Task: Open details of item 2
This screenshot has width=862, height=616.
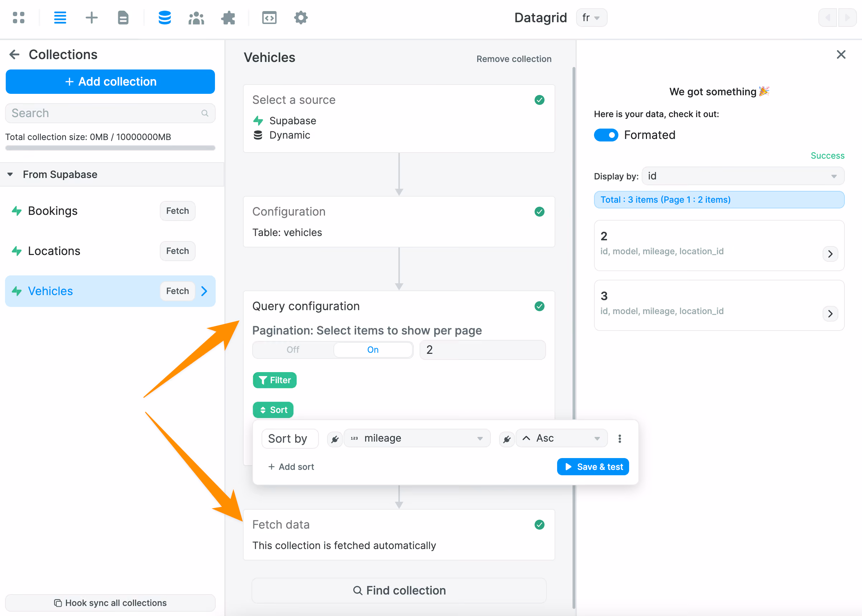Action: click(830, 254)
